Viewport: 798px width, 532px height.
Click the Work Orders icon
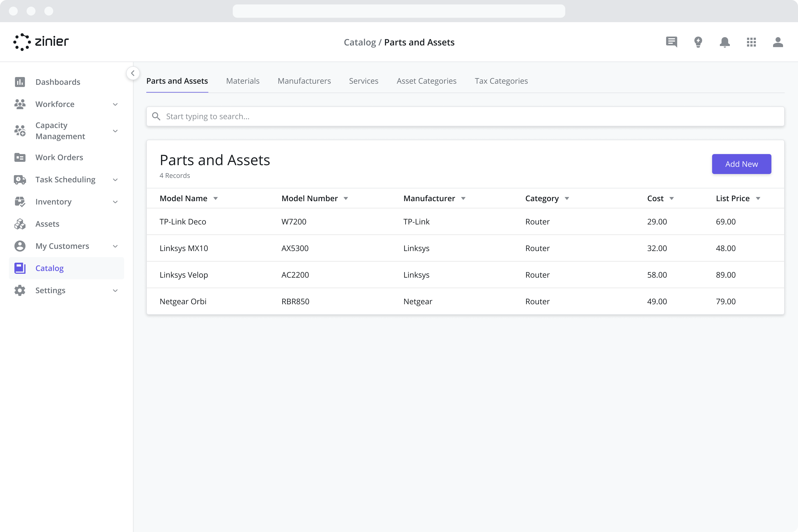coord(20,157)
